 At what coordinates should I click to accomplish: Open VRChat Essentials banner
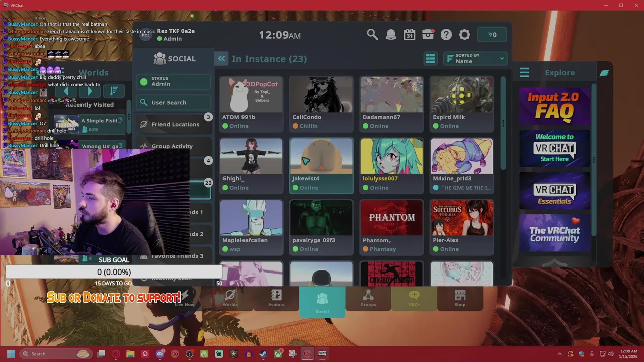554,191
